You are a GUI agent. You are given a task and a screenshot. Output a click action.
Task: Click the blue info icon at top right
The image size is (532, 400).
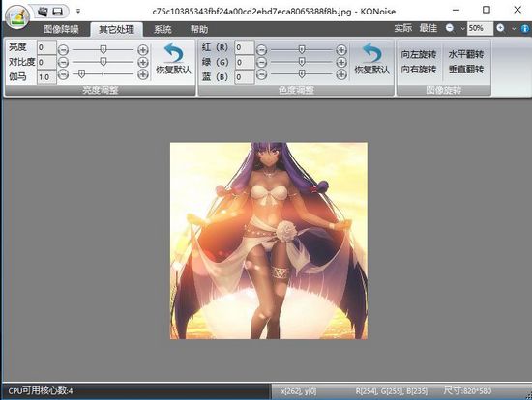pyautogui.click(x=525, y=28)
